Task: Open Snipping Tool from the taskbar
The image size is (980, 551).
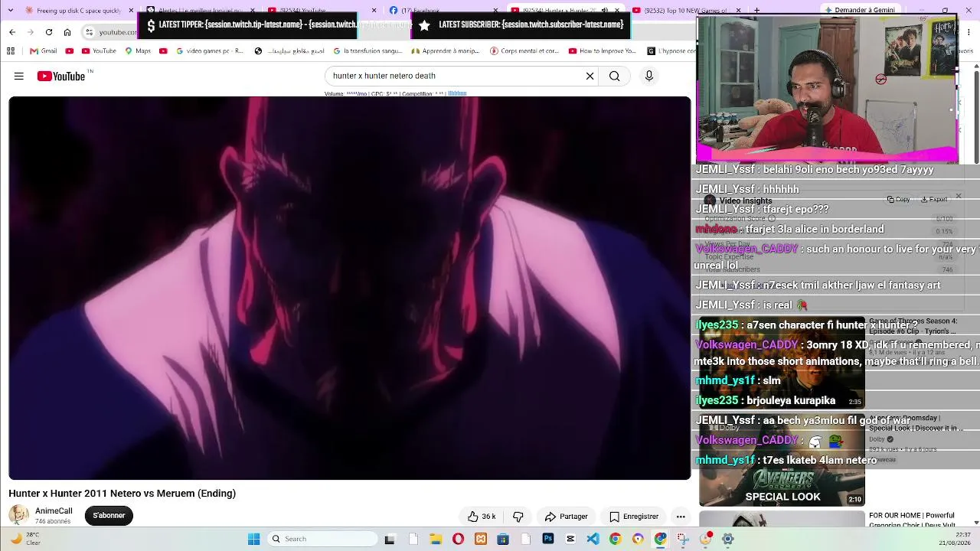Action: click(x=683, y=540)
